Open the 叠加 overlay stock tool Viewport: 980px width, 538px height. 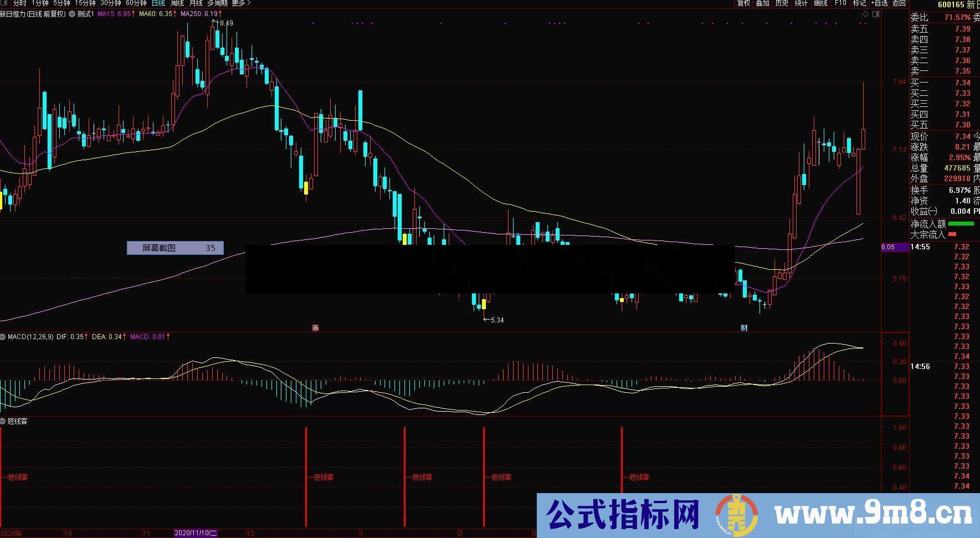coord(763,4)
